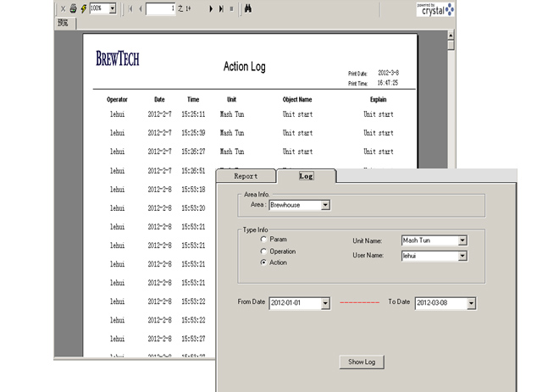Print the report using printer icon
The image size is (559, 392).
[73, 8]
